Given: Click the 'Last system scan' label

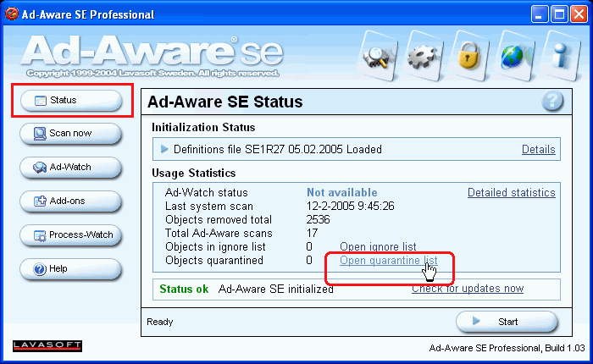Looking at the screenshot, I should tap(209, 206).
